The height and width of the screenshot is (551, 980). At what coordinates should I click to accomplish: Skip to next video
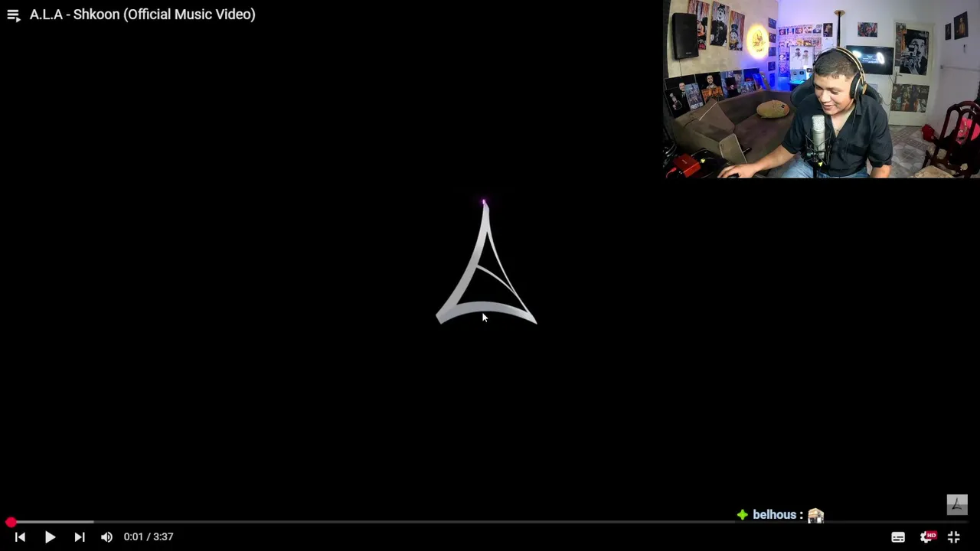pos(80,537)
